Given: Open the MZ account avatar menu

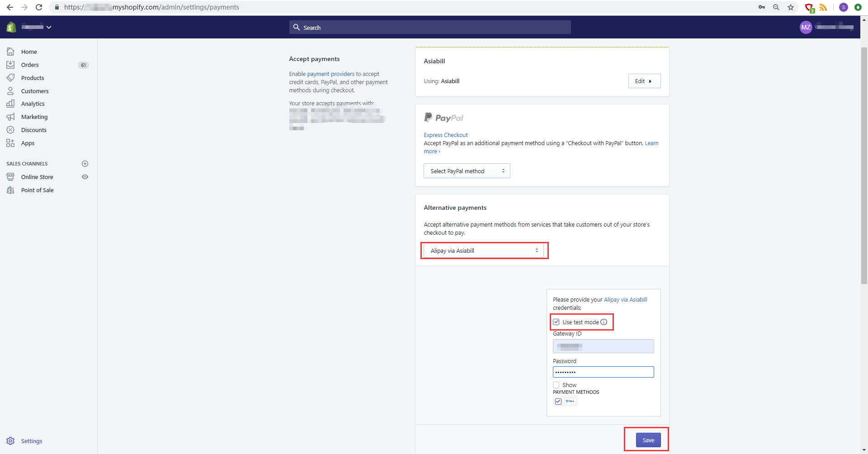Looking at the screenshot, I should coord(806,27).
